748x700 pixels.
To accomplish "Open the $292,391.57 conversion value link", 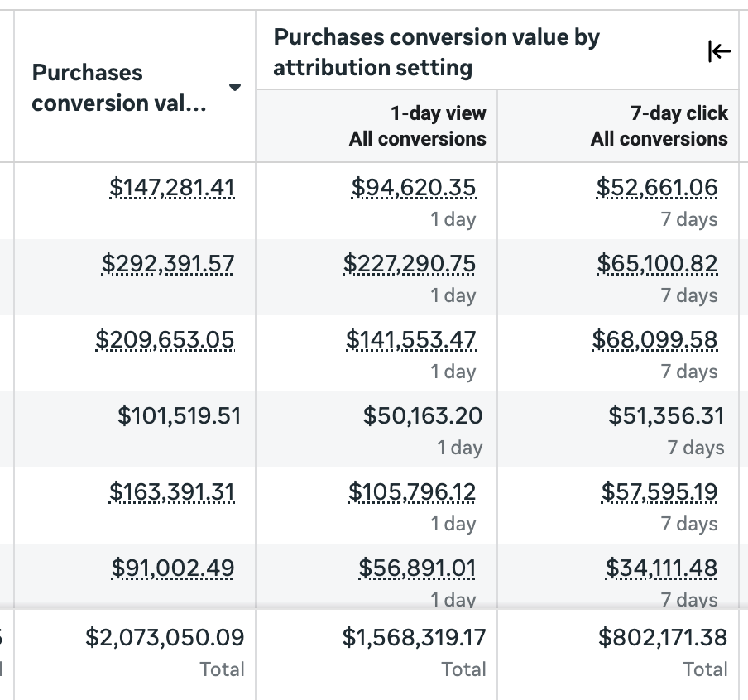I will (x=168, y=264).
